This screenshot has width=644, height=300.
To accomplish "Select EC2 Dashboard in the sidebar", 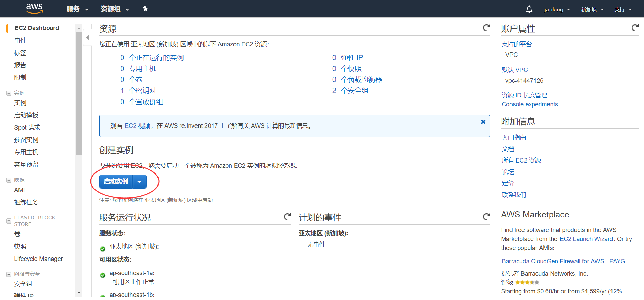I will click(37, 28).
